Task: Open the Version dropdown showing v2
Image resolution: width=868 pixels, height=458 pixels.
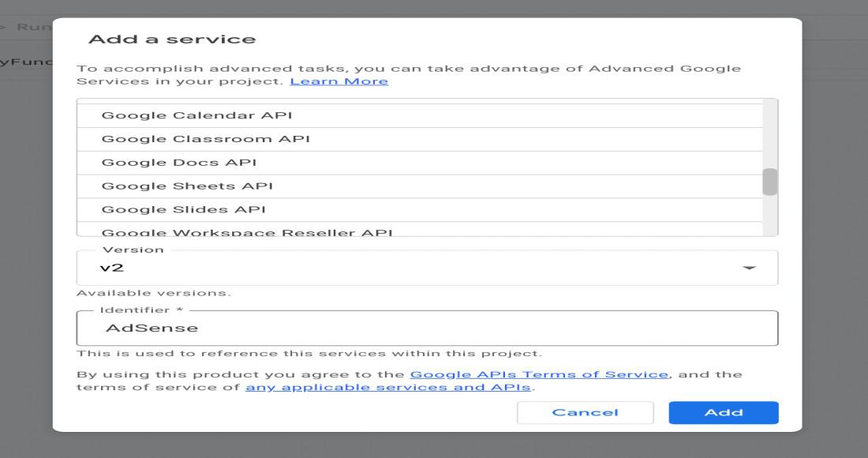Action: (x=428, y=268)
